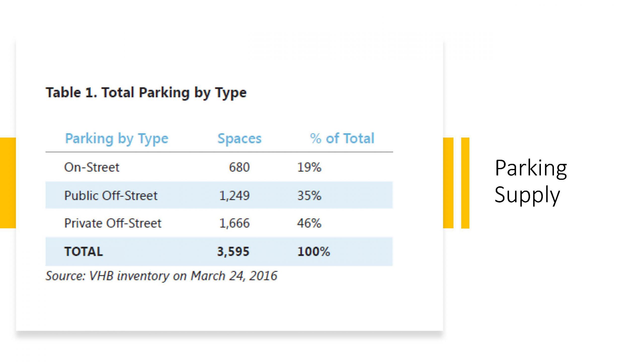
Task: Click the table title 'Table 1. Total Parking by Type'
Action: 146,93
